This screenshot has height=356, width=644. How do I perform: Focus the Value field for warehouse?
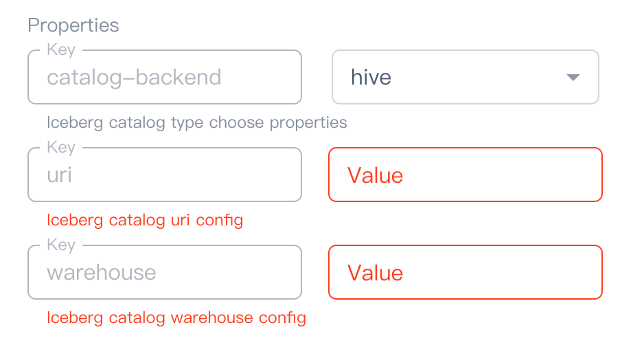click(481, 272)
